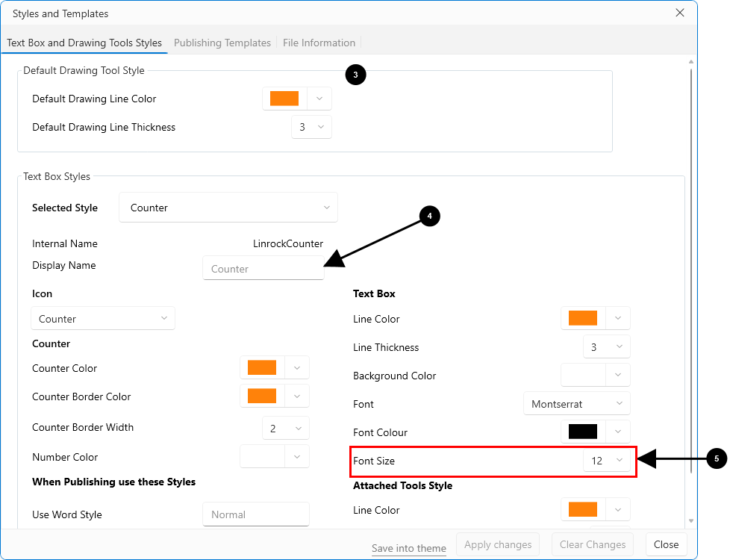Expand the Default Drawing Line Thickness dropdown
The image size is (730, 560).
pyautogui.click(x=311, y=127)
